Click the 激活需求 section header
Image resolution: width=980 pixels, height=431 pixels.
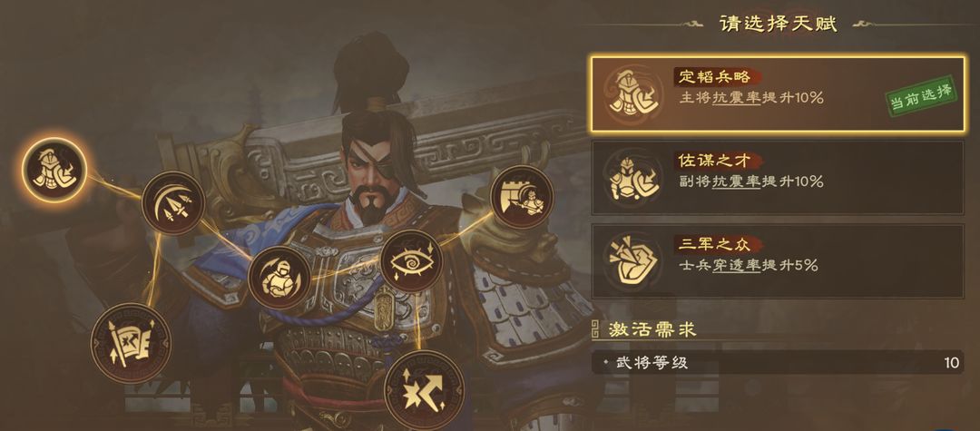[652, 329]
